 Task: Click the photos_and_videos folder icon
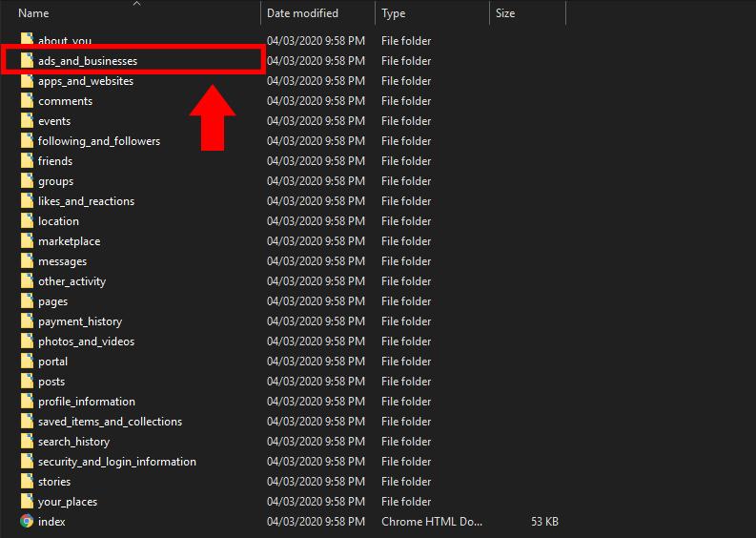27,341
